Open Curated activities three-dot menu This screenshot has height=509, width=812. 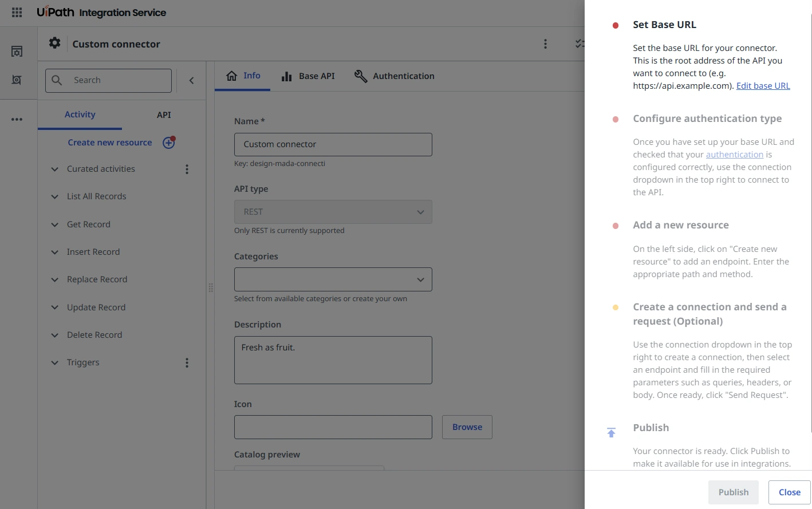click(187, 169)
